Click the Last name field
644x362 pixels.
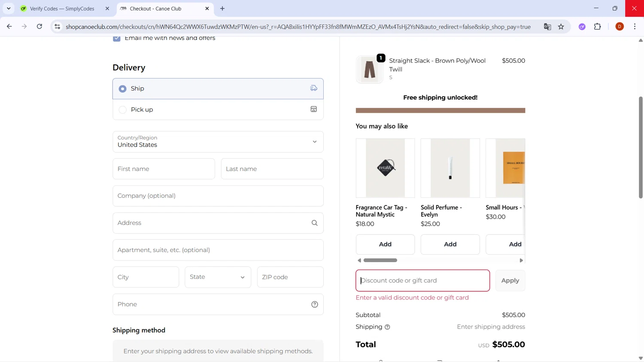[x=272, y=169]
